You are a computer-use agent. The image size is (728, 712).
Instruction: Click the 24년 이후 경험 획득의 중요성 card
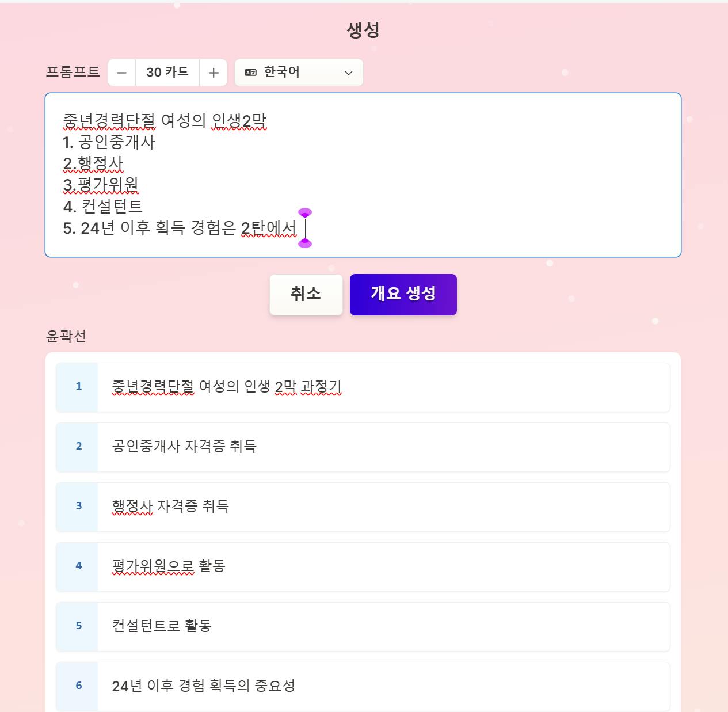point(203,686)
